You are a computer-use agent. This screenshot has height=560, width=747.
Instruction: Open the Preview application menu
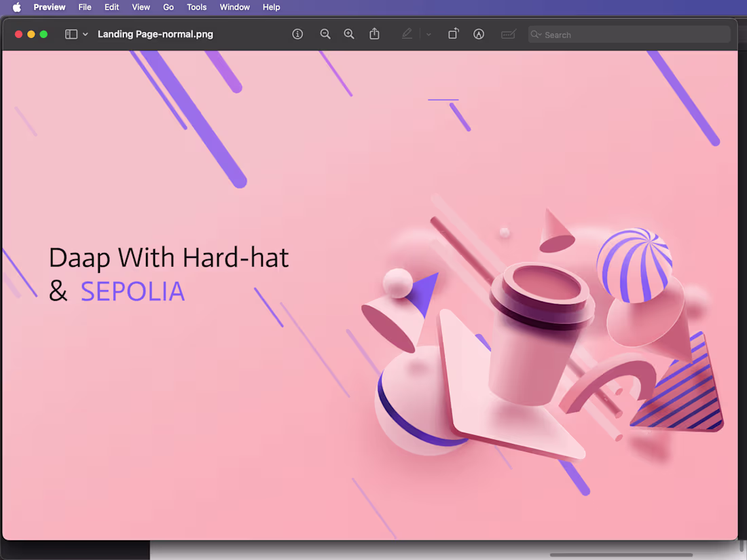point(49,7)
